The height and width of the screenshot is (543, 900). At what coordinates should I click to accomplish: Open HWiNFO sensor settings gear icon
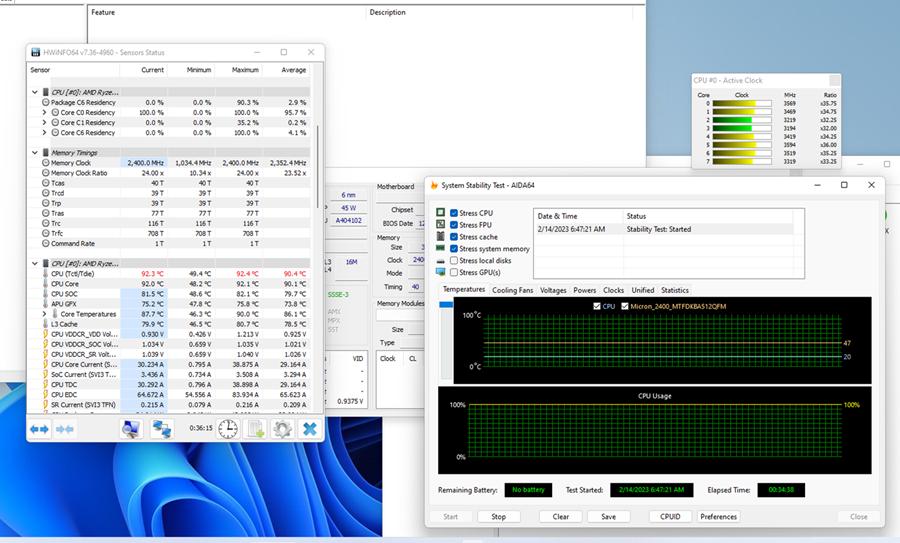(282, 429)
